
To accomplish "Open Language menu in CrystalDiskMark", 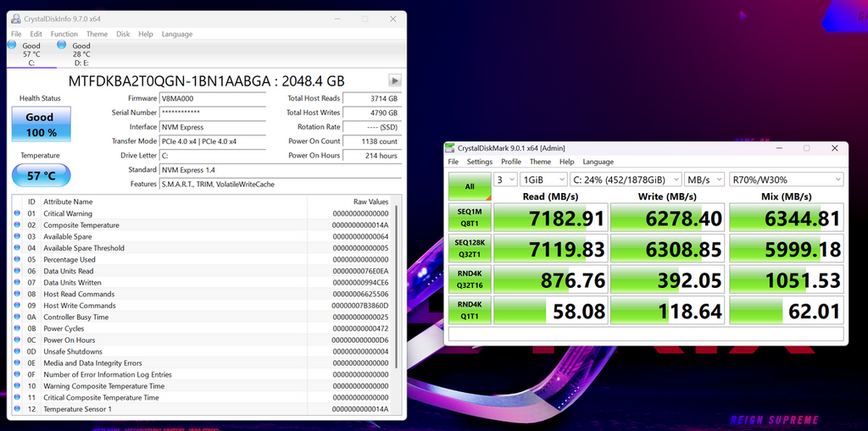I will tap(598, 162).
